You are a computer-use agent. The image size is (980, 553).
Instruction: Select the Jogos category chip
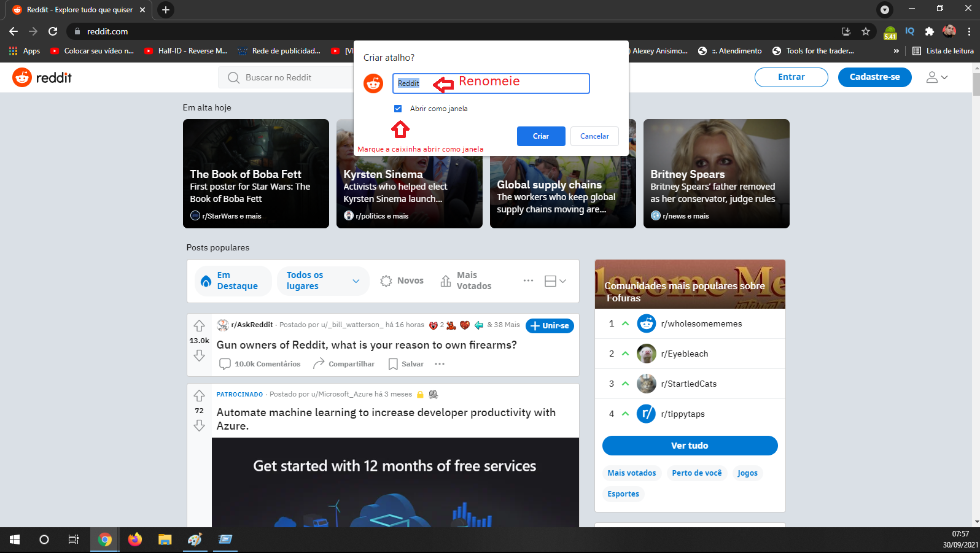point(747,473)
